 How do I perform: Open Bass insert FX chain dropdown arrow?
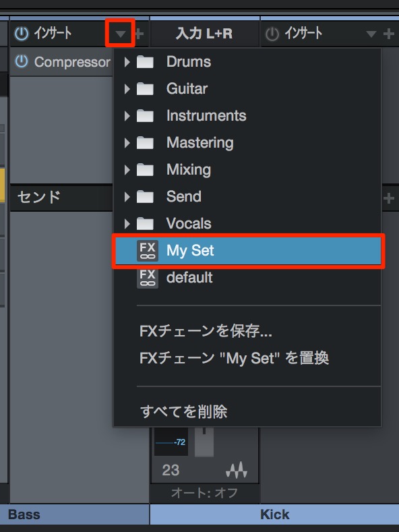(120, 33)
